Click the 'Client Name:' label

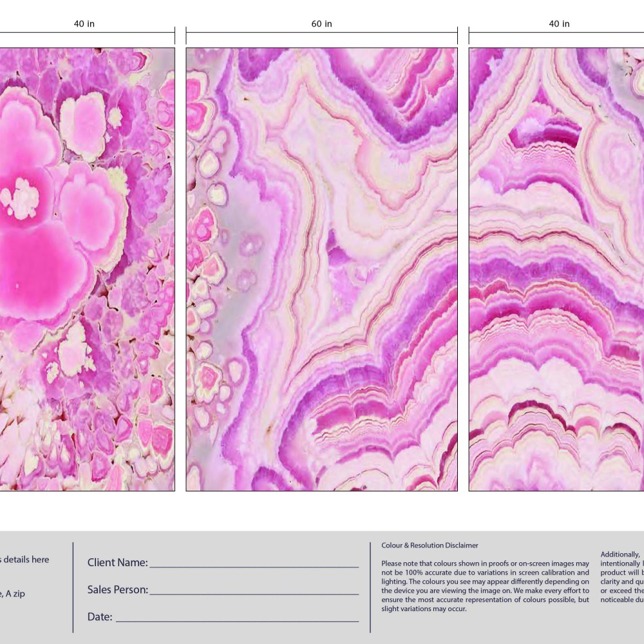pyautogui.click(x=117, y=562)
